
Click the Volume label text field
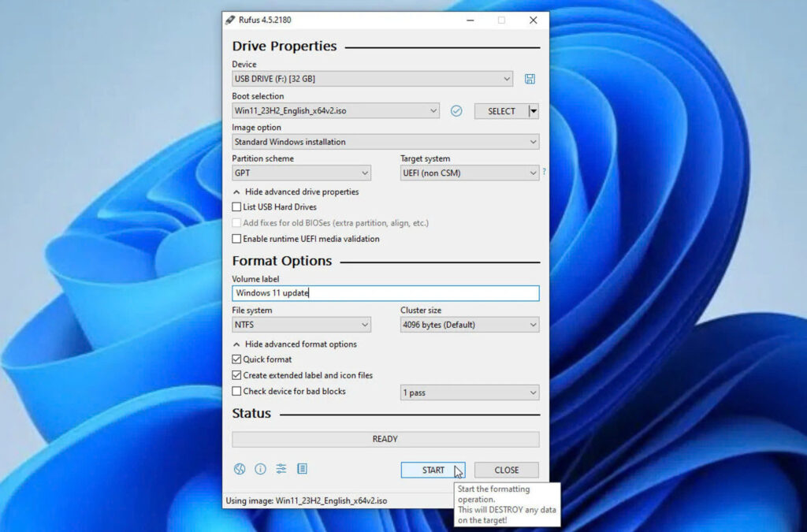pyautogui.click(x=385, y=293)
